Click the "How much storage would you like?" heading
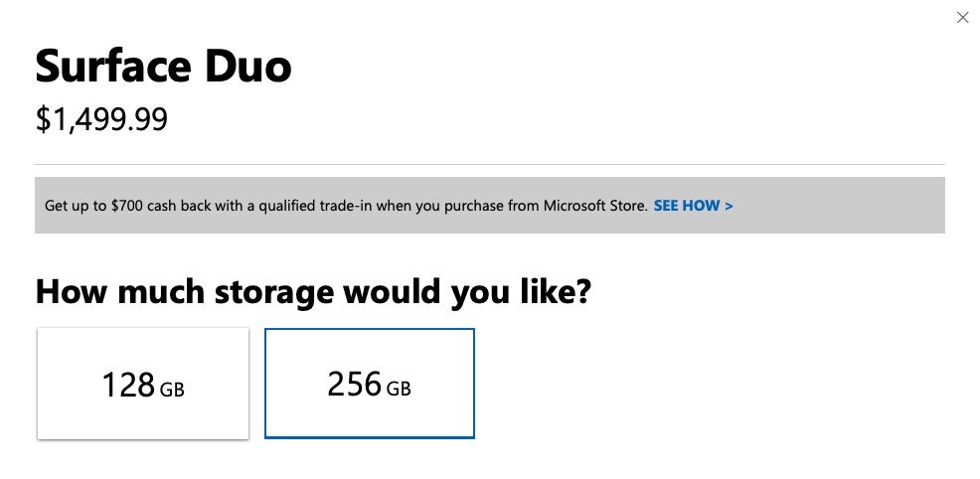980x479 pixels. point(313,292)
